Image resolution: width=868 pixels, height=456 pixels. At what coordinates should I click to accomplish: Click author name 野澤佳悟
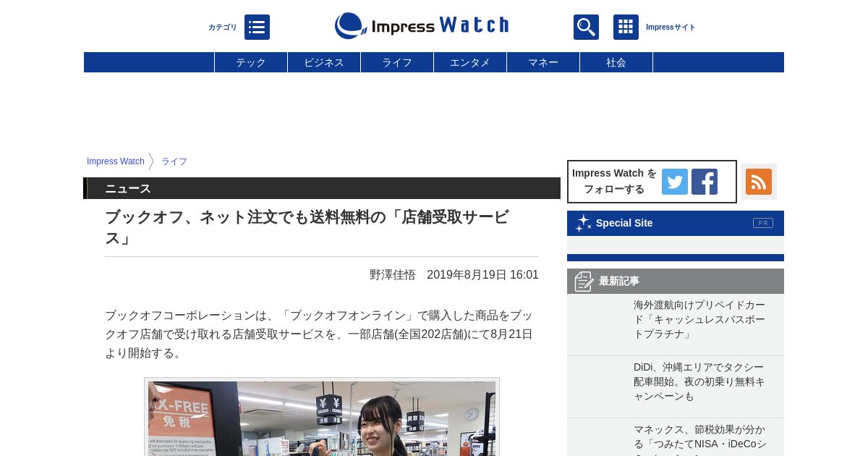393,275
